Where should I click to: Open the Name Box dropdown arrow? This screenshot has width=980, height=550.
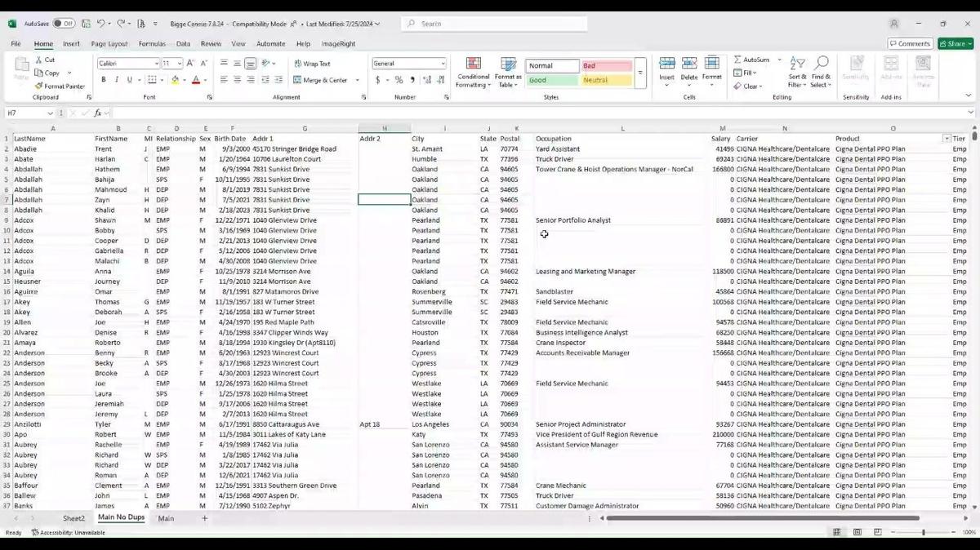coord(50,113)
